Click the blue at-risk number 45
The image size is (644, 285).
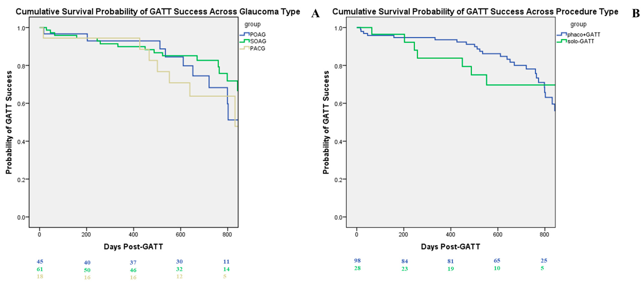(40, 261)
